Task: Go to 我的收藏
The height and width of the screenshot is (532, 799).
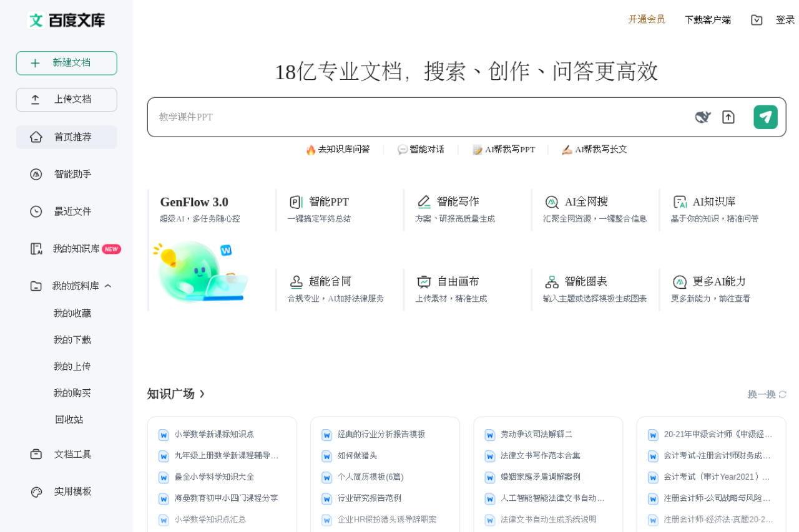Action: click(x=72, y=313)
